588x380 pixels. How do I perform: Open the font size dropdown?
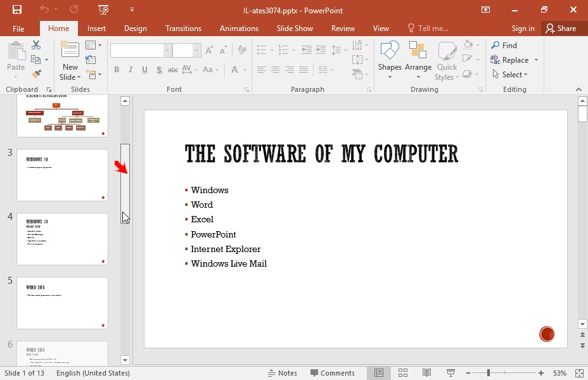click(196, 50)
